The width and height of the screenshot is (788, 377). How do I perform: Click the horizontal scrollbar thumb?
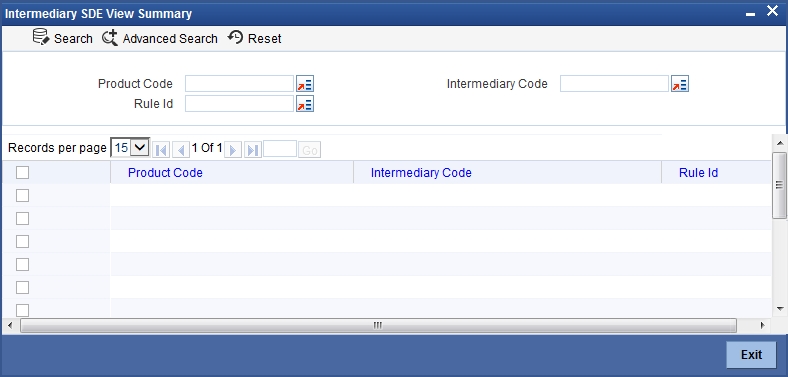tap(378, 325)
